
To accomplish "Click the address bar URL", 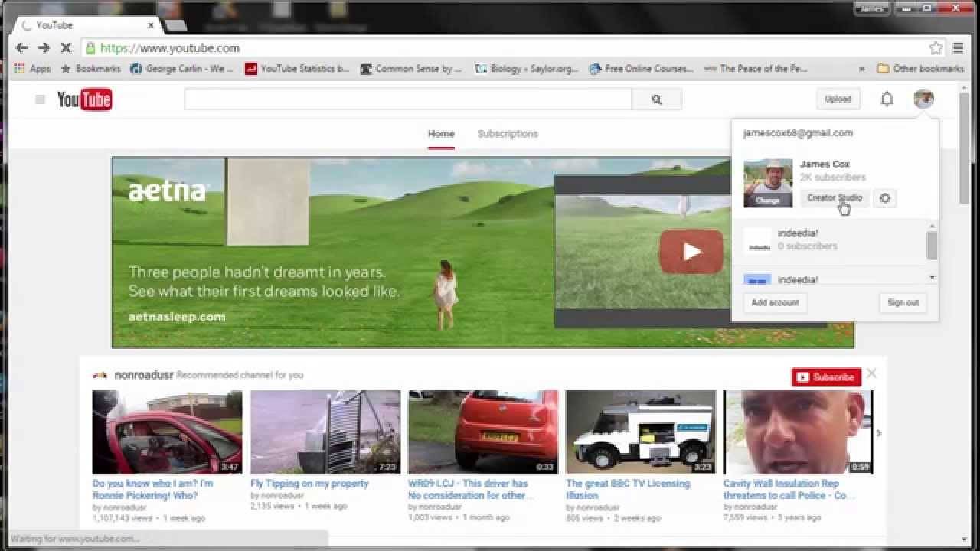I will (170, 47).
